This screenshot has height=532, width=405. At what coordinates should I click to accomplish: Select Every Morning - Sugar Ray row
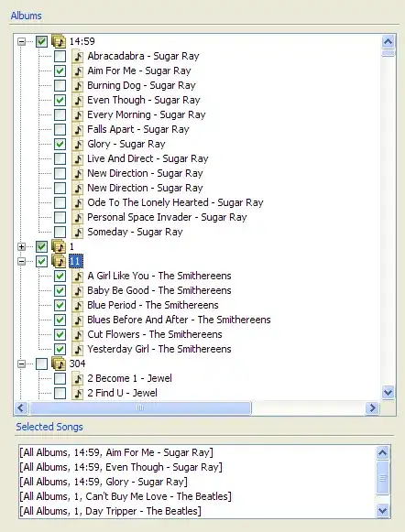coord(147,114)
